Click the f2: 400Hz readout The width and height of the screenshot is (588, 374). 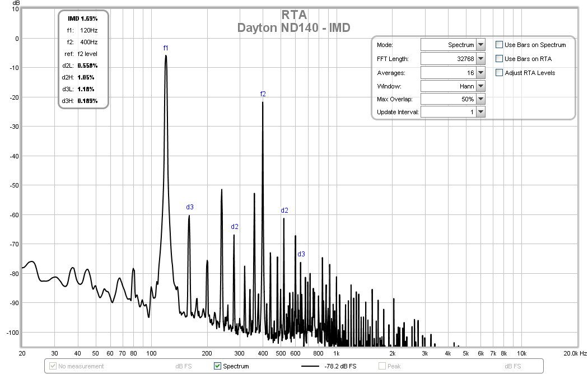click(x=82, y=42)
